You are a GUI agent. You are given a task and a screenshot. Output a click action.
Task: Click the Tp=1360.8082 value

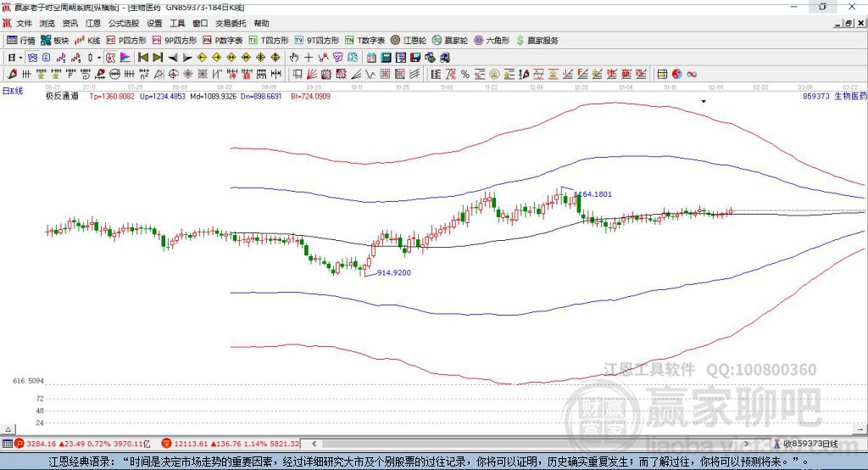point(112,97)
